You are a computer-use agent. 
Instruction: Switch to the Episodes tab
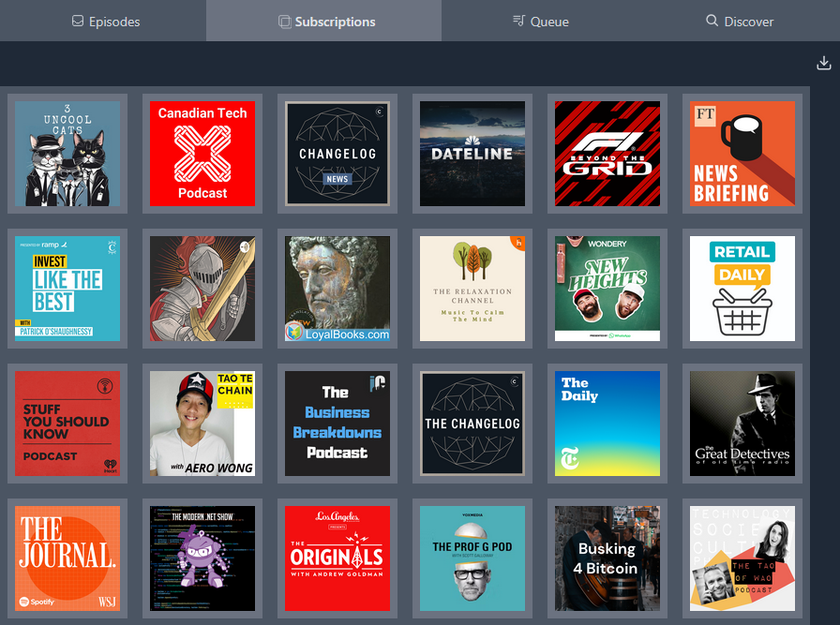tap(105, 21)
